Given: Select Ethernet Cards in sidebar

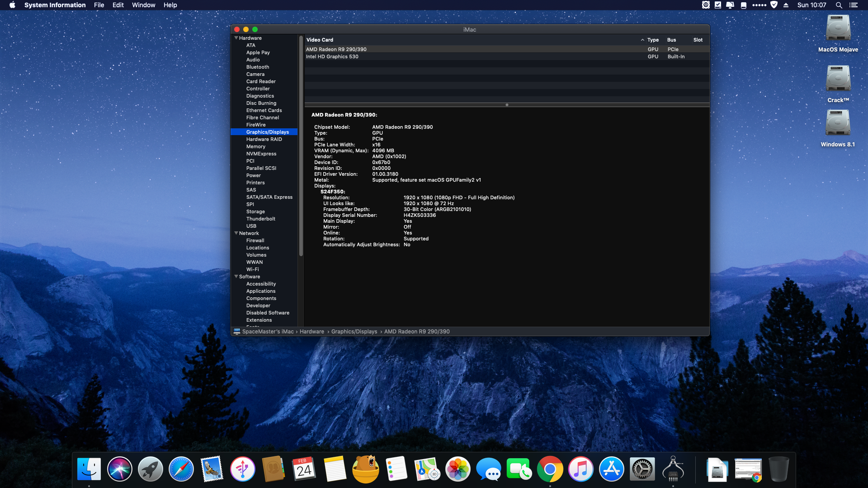Looking at the screenshot, I should coord(264,110).
